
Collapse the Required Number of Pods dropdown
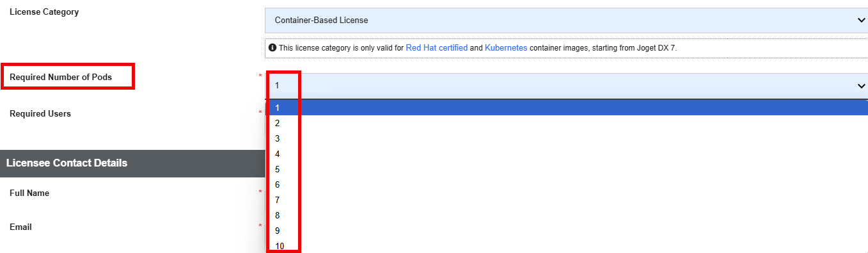[x=566, y=86]
